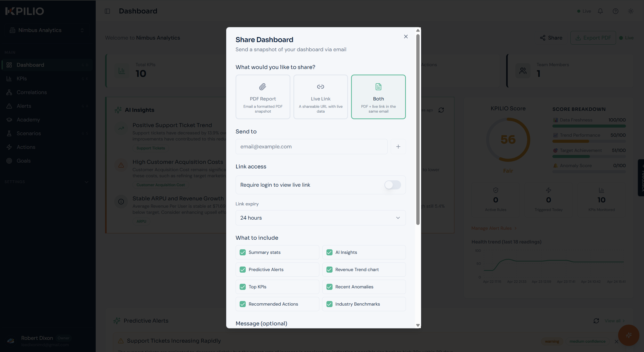The image size is (644, 352).
Task: Select the Live Link share option
Action: tap(321, 97)
